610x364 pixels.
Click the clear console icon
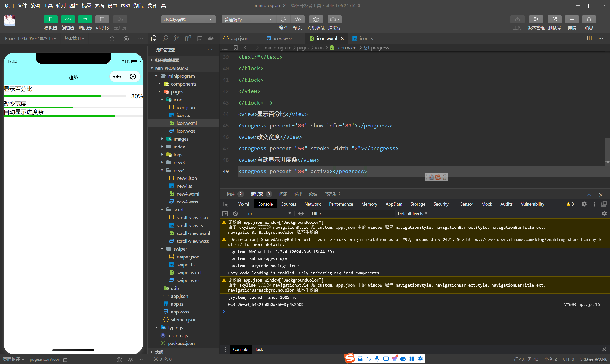[x=235, y=214]
